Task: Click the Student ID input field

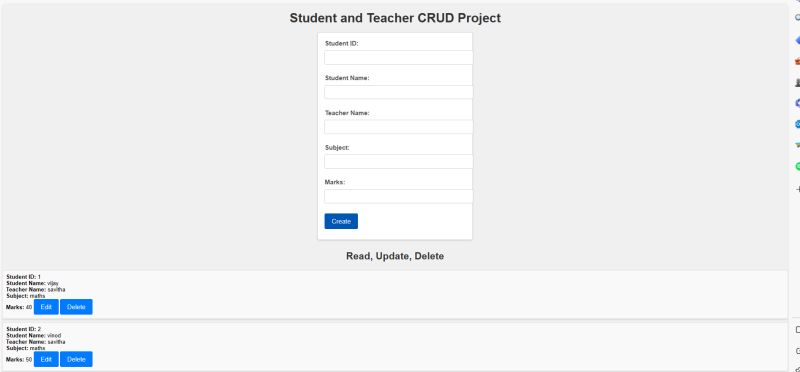Action: tap(398, 58)
